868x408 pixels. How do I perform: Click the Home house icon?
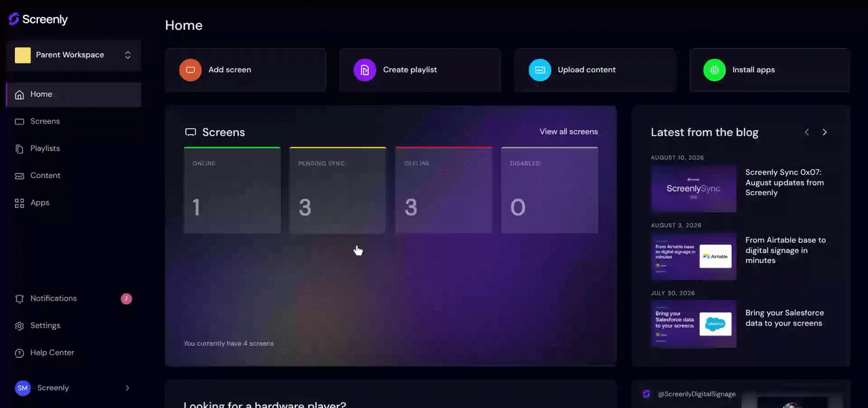19,94
